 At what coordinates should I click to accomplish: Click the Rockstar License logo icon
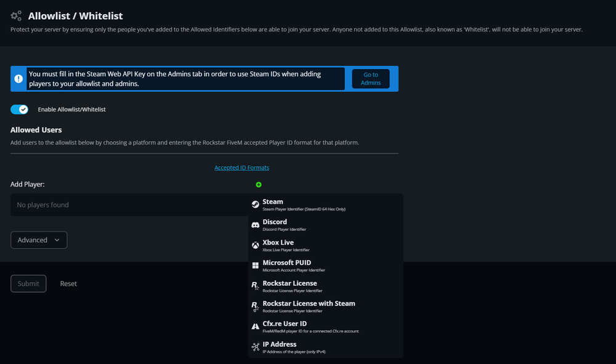(255, 286)
